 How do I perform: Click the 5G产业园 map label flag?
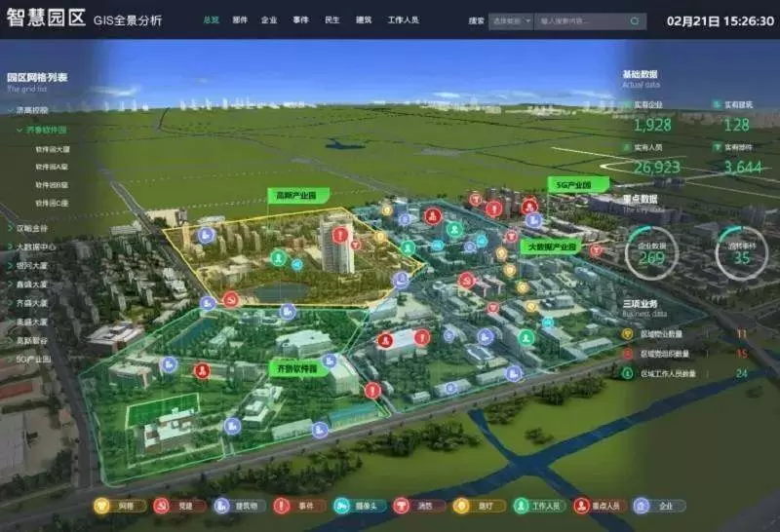[577, 185]
